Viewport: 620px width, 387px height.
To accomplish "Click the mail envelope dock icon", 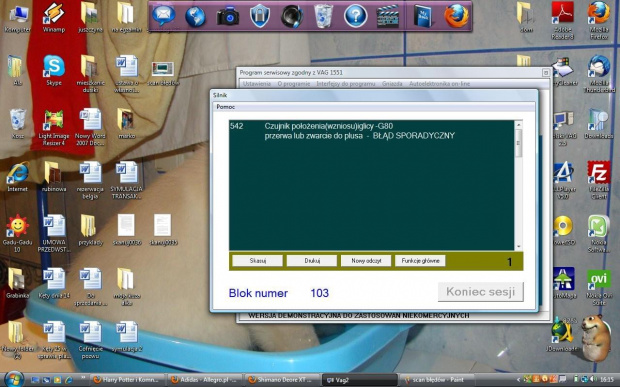I will point(163,16).
